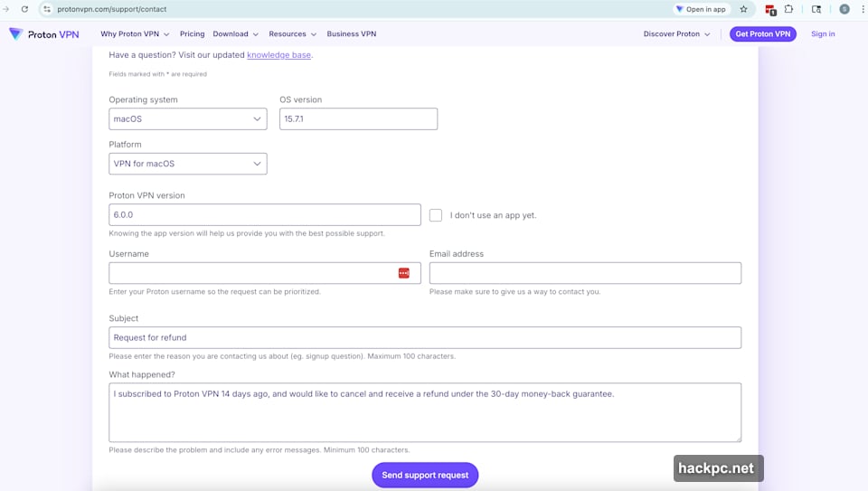The height and width of the screenshot is (491, 868).
Task: Open the Operating system dropdown showing macOS
Action: (x=187, y=118)
